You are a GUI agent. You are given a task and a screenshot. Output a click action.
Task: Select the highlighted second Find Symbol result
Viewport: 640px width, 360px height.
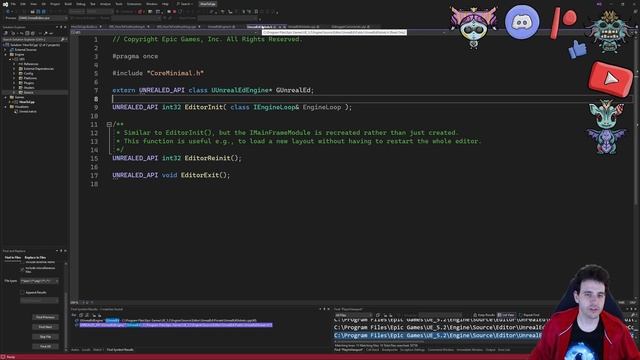pyautogui.click(x=176, y=325)
